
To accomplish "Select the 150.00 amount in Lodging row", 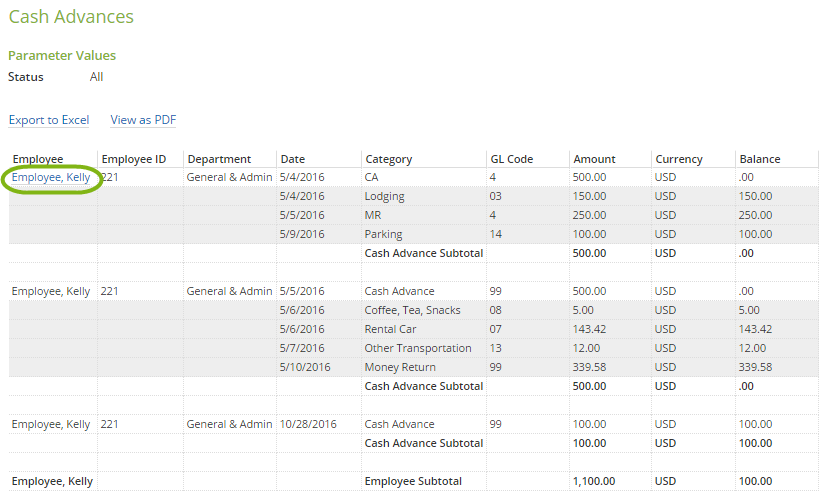I will coord(589,196).
